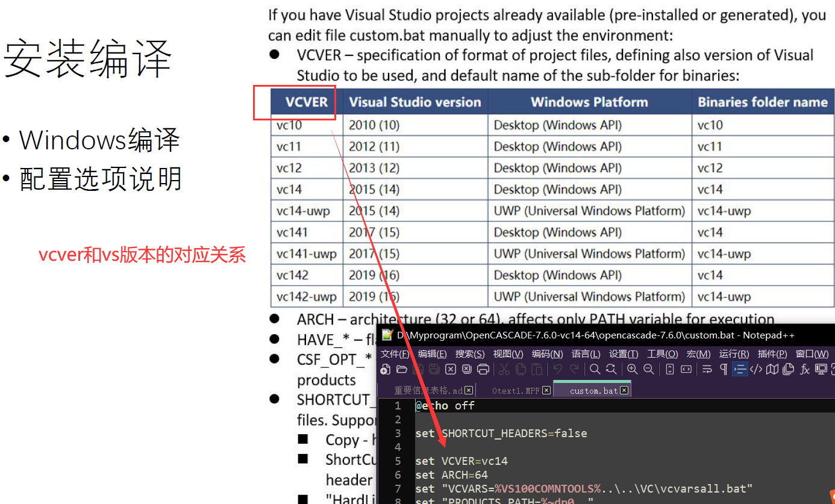
Task: Close the 重要信息表格.md tab
Action: [469, 390]
